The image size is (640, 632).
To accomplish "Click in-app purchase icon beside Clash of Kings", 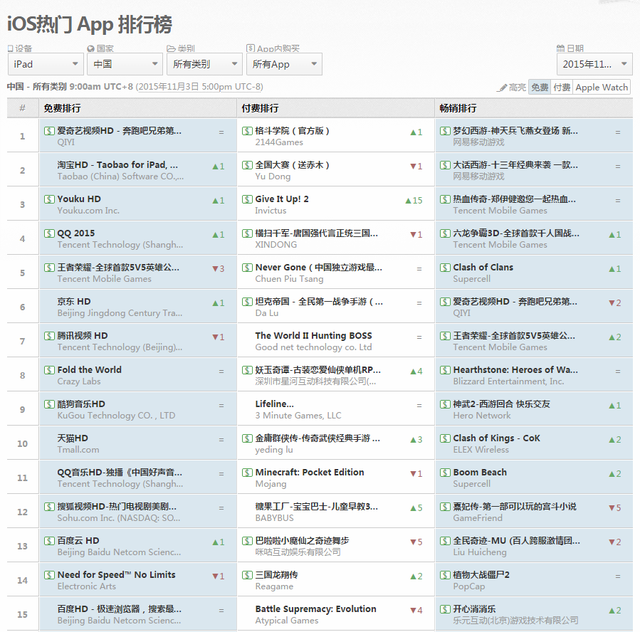I will coord(445,438).
